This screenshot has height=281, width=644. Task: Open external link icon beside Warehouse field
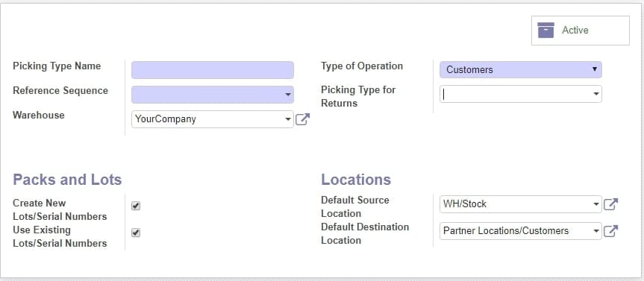(303, 119)
